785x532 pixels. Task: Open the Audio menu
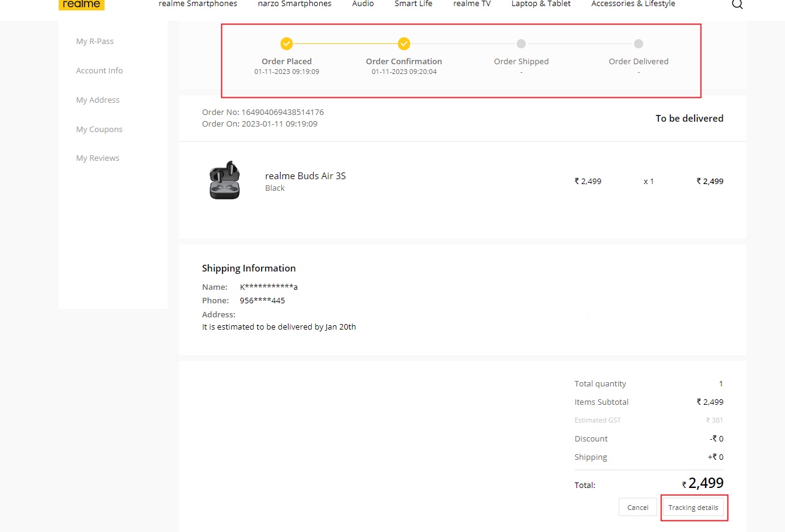[363, 4]
